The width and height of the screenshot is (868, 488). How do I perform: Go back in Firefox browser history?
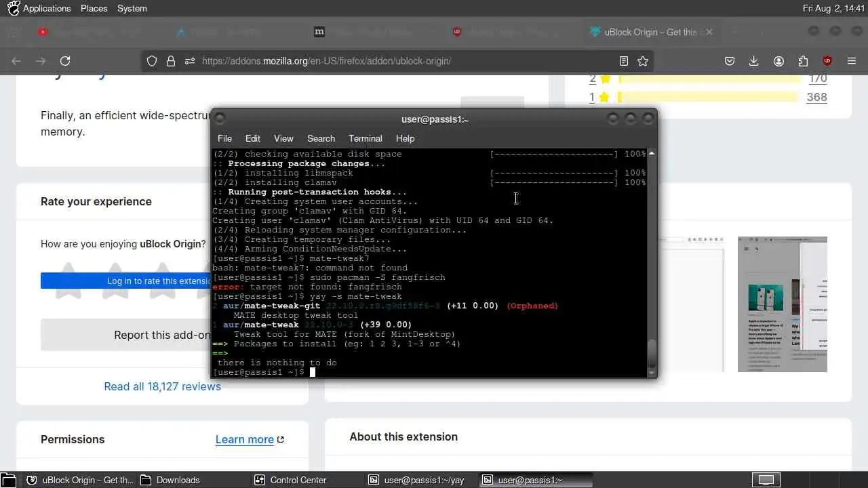click(x=16, y=61)
